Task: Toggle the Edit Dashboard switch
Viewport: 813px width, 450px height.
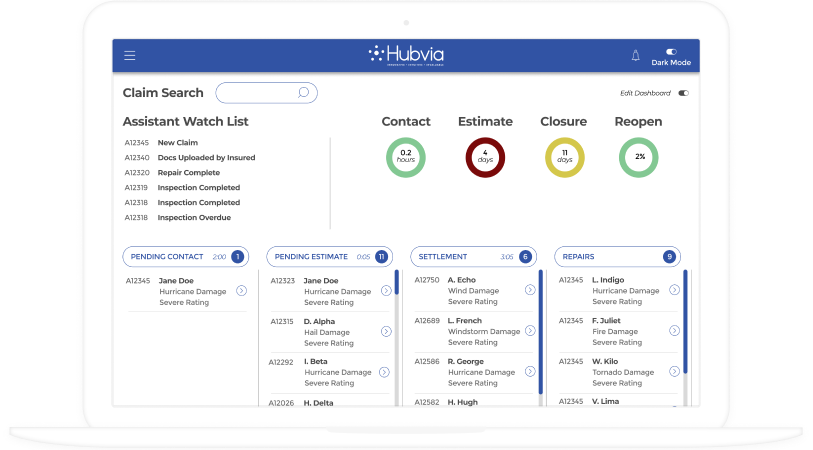Action: [x=684, y=93]
